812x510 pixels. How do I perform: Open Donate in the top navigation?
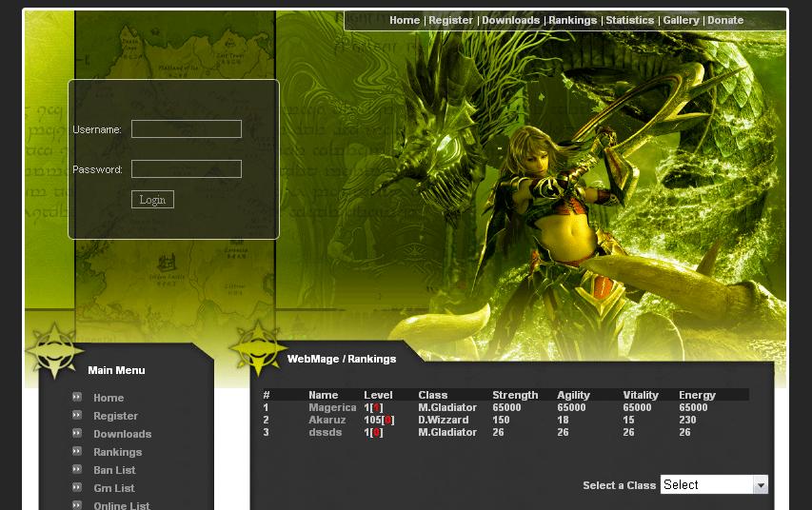click(725, 20)
